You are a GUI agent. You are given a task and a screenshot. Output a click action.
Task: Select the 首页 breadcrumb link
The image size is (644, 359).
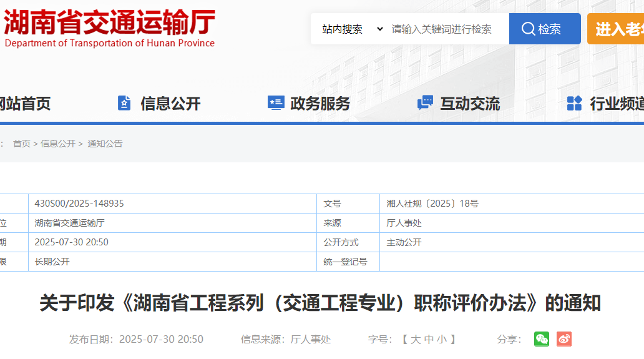[22, 144]
